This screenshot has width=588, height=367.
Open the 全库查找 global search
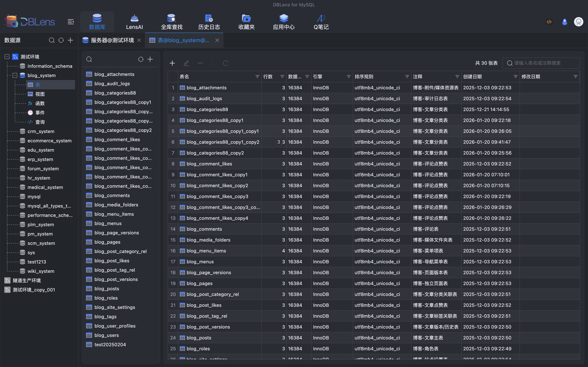[x=171, y=21]
